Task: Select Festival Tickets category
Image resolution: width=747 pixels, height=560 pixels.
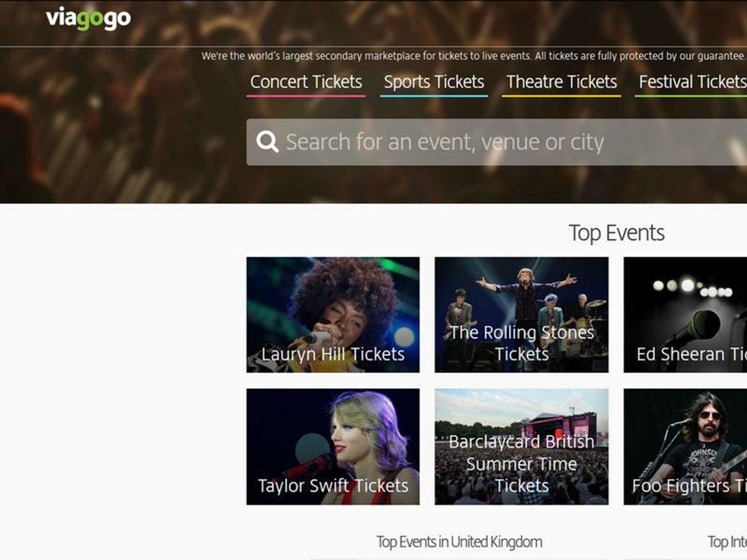Action: (690, 82)
